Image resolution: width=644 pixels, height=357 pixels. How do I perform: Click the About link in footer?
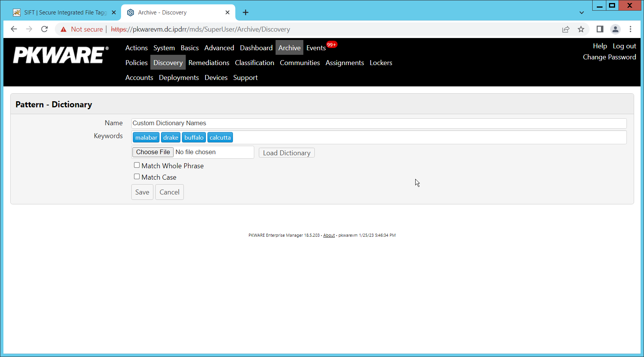point(329,235)
